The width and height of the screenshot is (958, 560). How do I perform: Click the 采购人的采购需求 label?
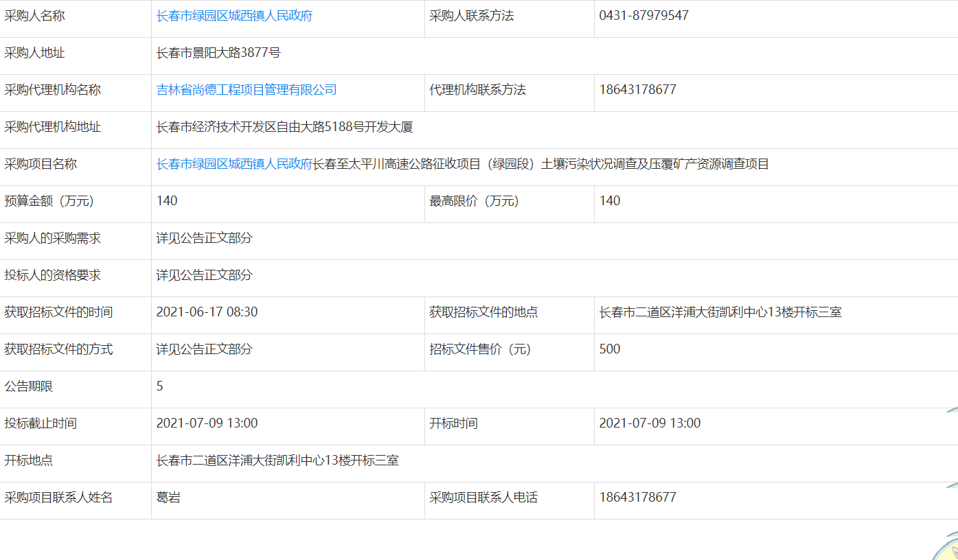(x=52, y=238)
